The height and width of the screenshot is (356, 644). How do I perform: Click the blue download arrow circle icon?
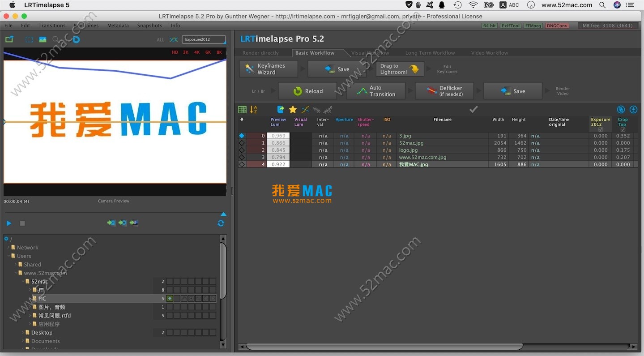pos(633,109)
